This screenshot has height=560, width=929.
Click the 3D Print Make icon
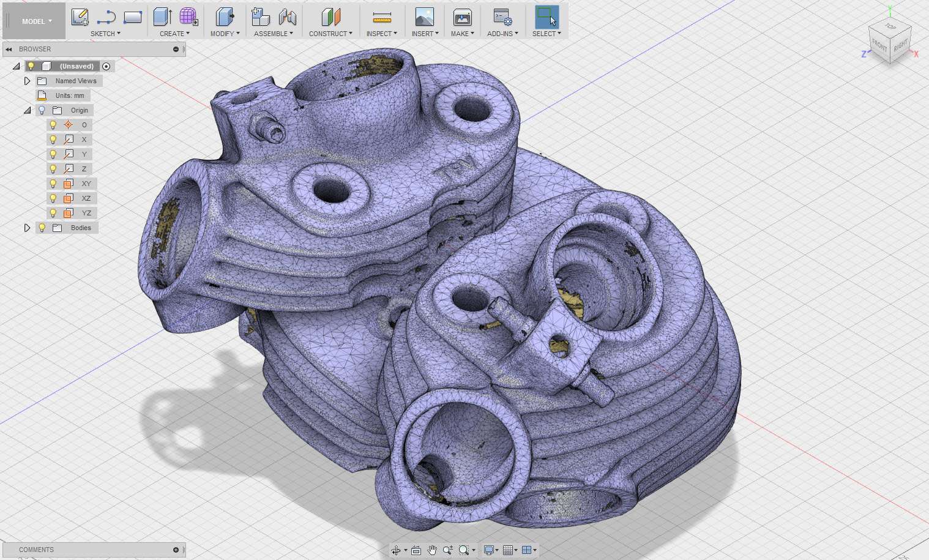(x=462, y=17)
